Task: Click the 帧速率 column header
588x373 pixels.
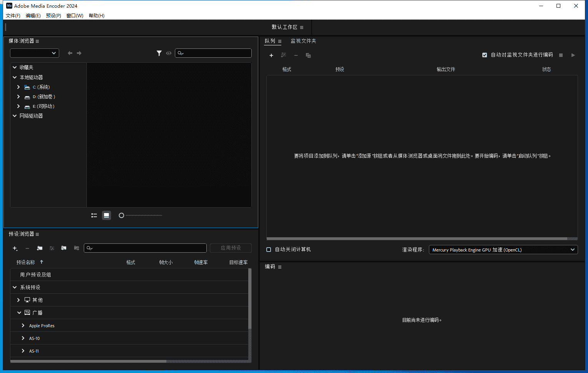Action: point(201,262)
